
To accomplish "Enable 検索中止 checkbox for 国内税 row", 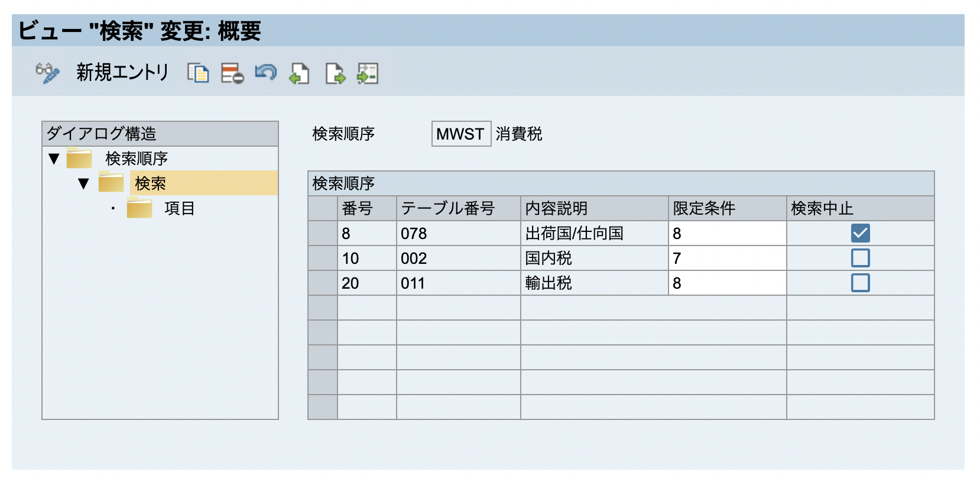I will (x=860, y=258).
